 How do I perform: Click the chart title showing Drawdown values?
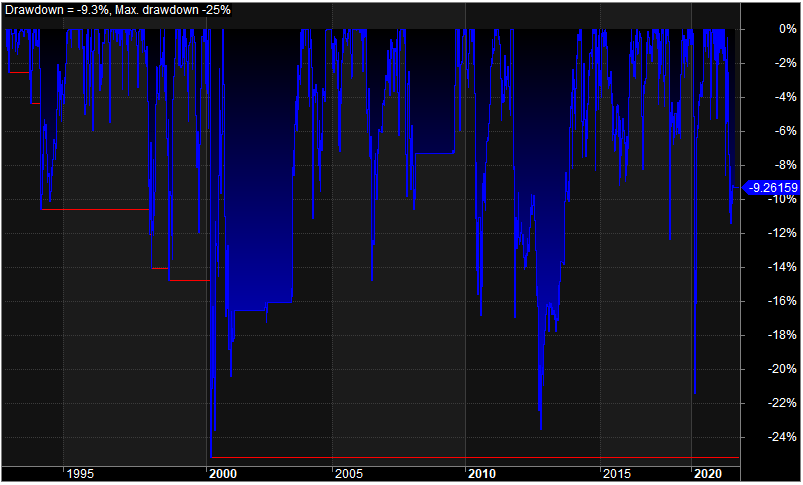[118, 9]
